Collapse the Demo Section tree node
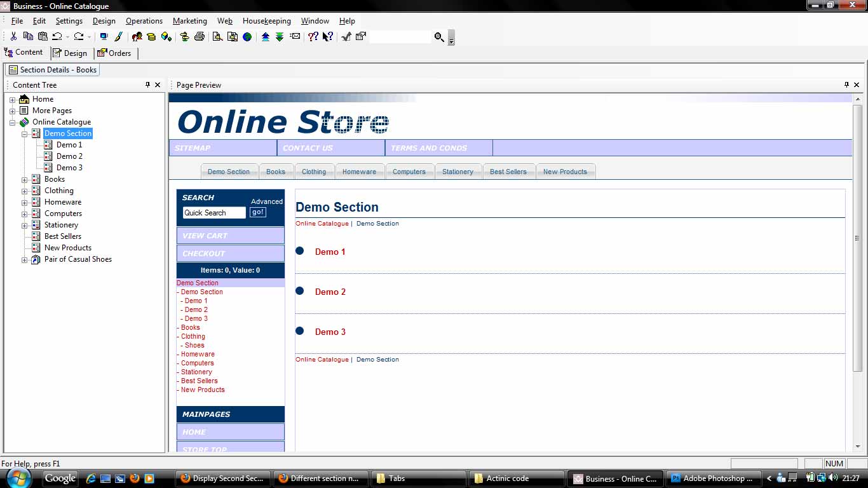Screen dimensions: 868x488 click(x=25, y=133)
